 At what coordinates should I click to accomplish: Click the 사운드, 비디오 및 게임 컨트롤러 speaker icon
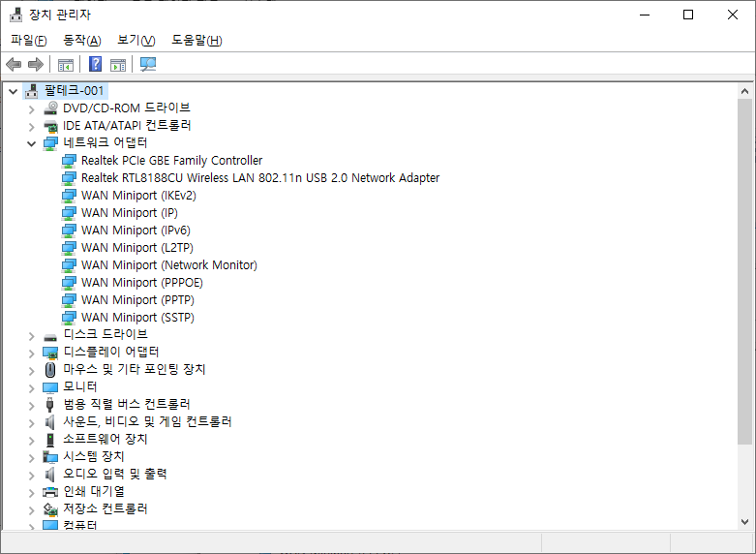(49, 422)
